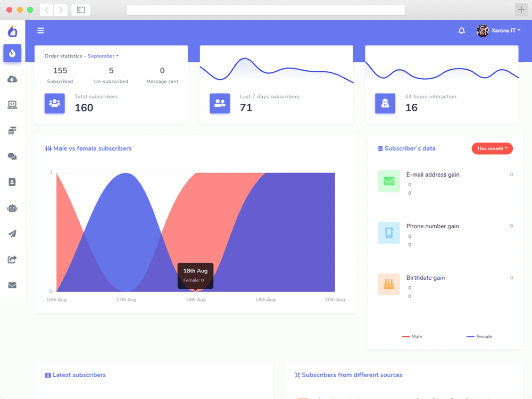
Task: Open the contact book icon in the sidebar
Action: (13, 182)
